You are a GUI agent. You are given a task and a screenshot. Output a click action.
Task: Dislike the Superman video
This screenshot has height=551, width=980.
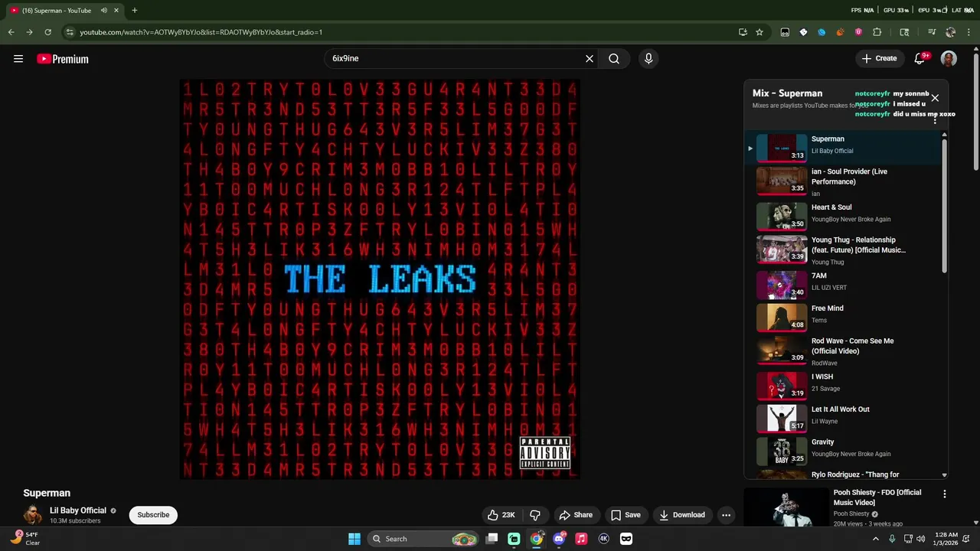pos(535,515)
